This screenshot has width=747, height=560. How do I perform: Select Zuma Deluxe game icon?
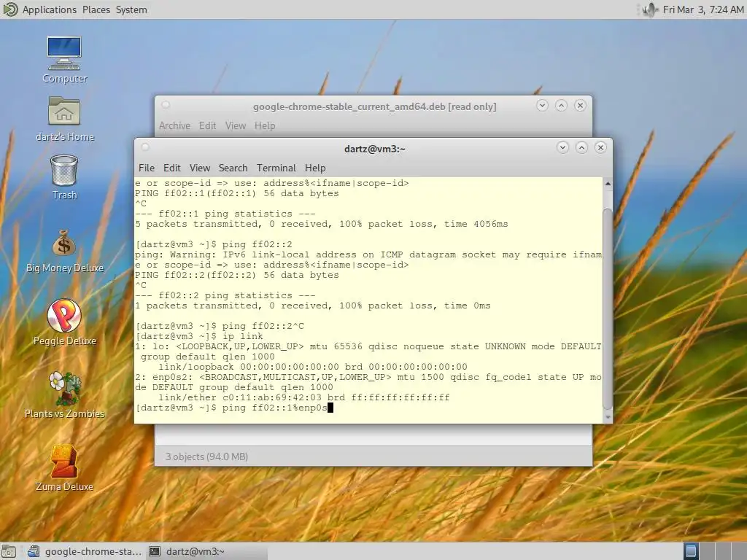64,461
